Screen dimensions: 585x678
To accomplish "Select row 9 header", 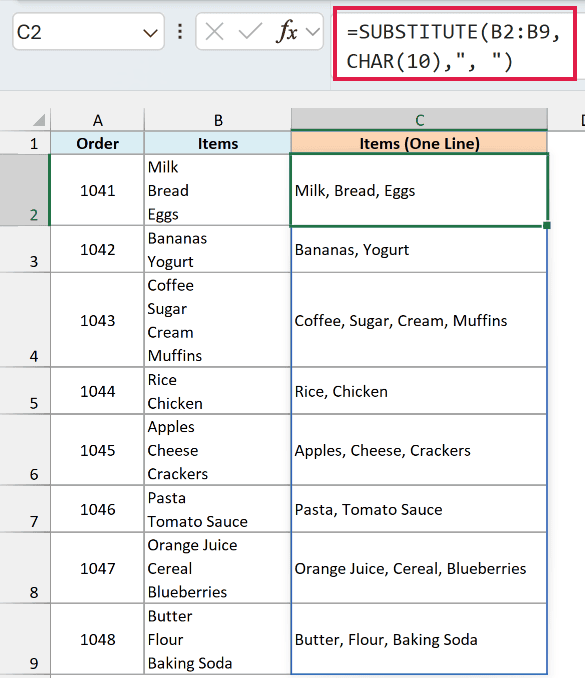I will [25, 639].
